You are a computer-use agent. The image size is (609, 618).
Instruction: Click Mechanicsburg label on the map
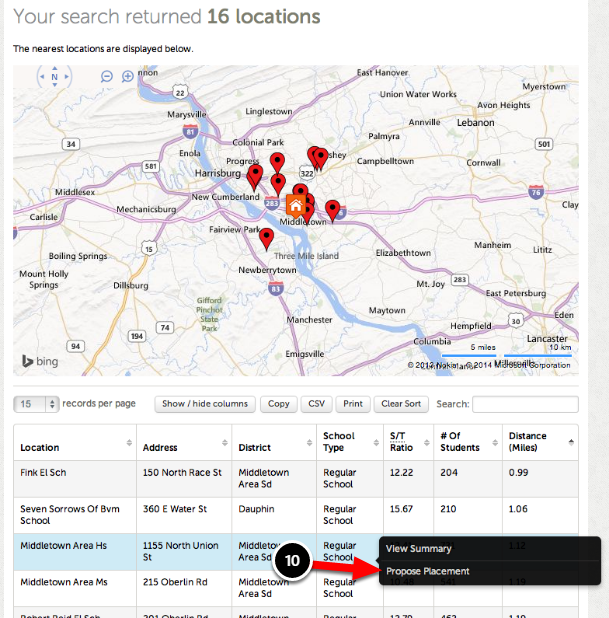click(146, 209)
